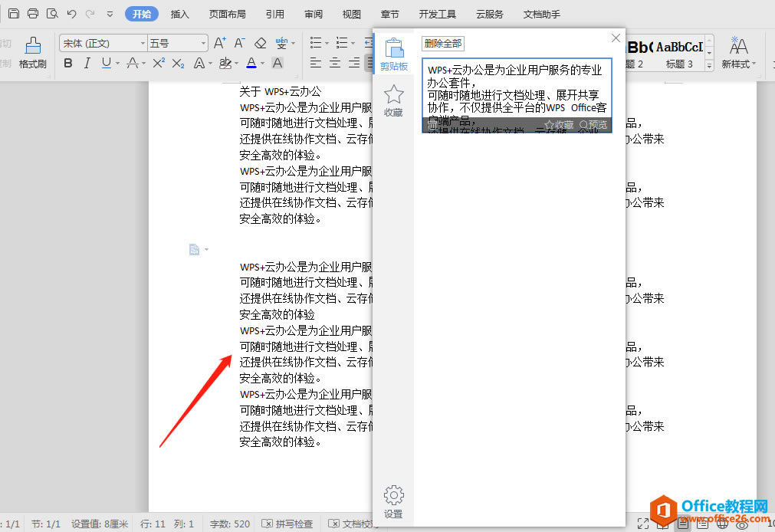Open Print Preview from the quick access toolbar

[52, 14]
